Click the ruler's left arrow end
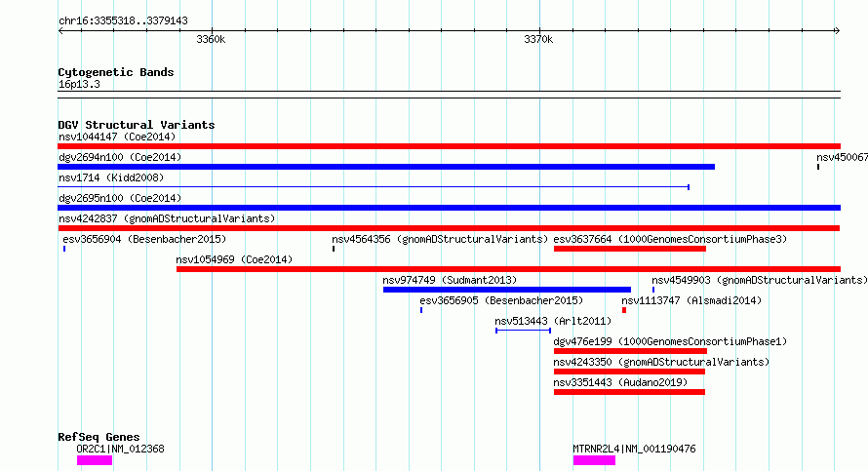This screenshot has height=471, width=868. point(60,31)
